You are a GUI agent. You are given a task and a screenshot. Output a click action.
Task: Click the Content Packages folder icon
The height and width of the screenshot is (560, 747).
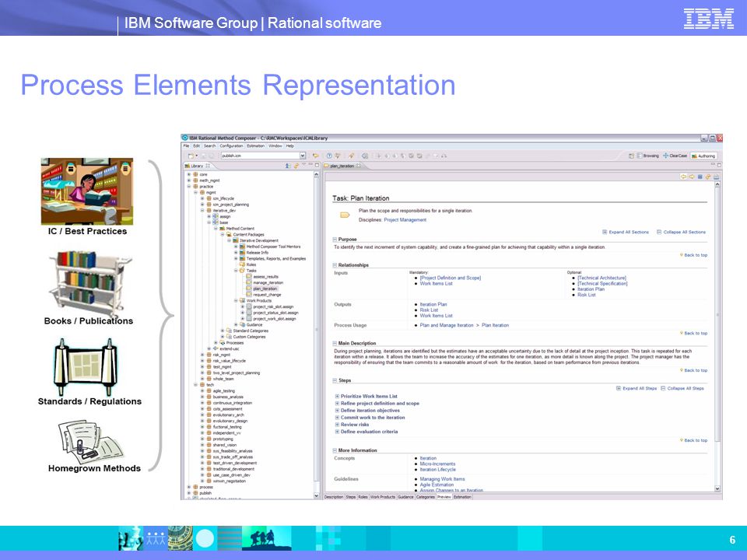pyautogui.click(x=229, y=235)
